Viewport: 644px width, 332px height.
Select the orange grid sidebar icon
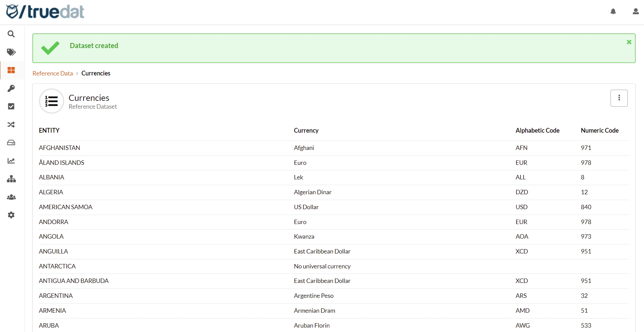11,70
